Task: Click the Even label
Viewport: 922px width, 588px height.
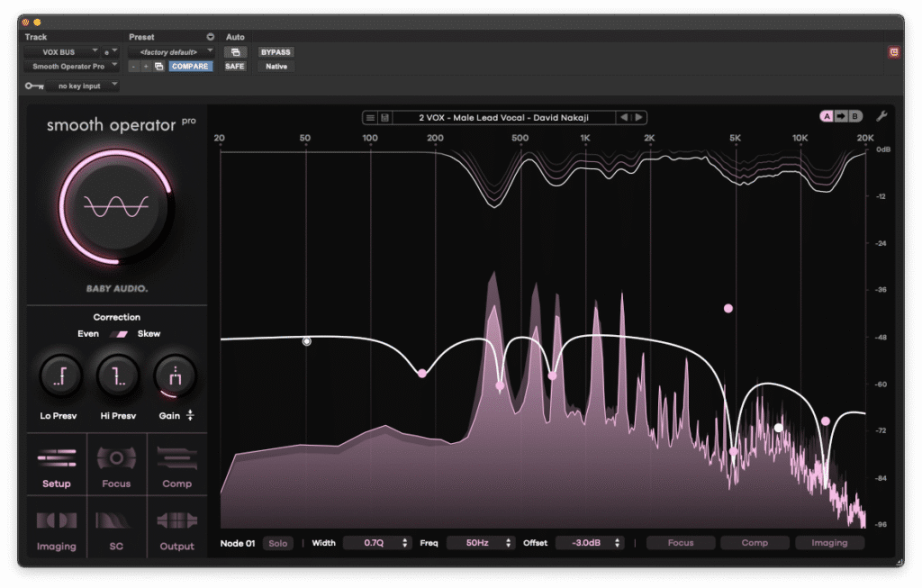Action: coord(88,334)
